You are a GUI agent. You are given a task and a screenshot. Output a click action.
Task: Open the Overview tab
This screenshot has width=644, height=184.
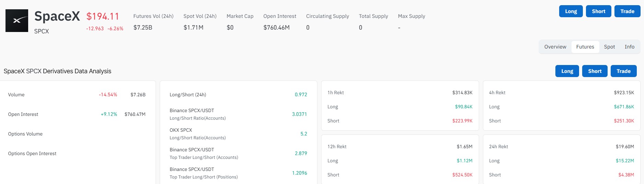[x=555, y=47]
